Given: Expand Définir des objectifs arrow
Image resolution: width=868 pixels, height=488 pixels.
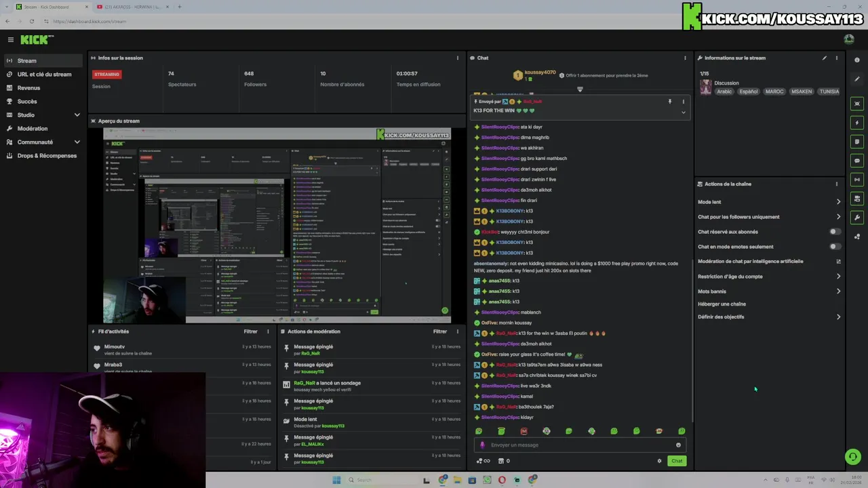Looking at the screenshot, I should coord(838,317).
